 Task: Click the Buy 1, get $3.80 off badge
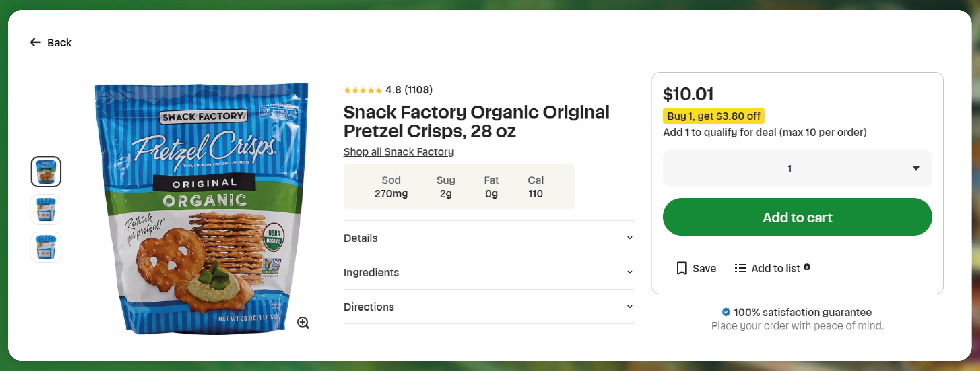coord(713,116)
